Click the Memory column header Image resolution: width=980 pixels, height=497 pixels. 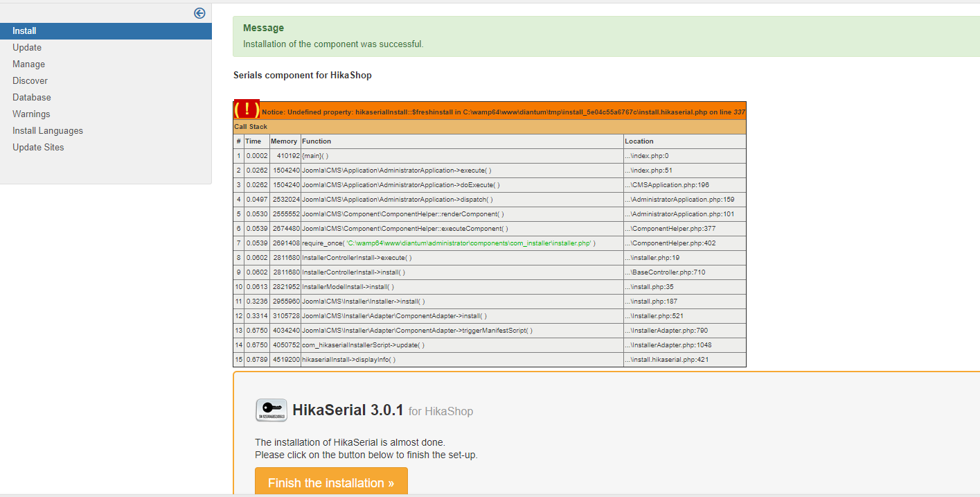(x=285, y=141)
